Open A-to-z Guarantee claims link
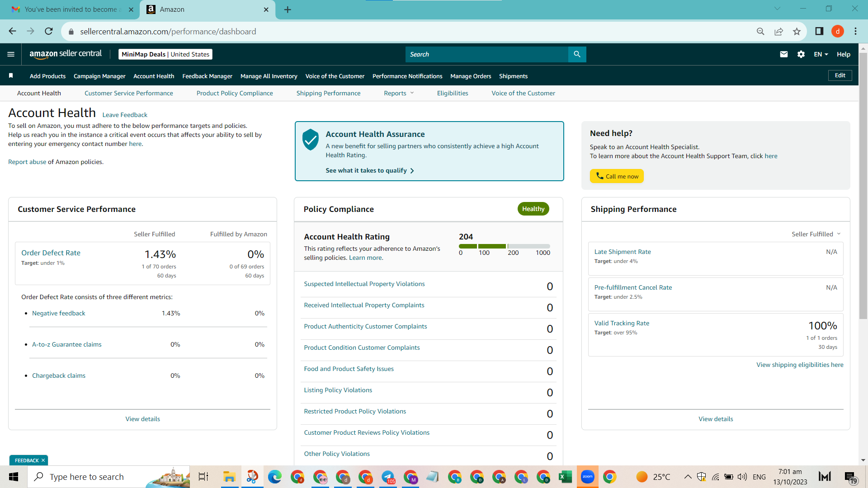 coord(67,344)
